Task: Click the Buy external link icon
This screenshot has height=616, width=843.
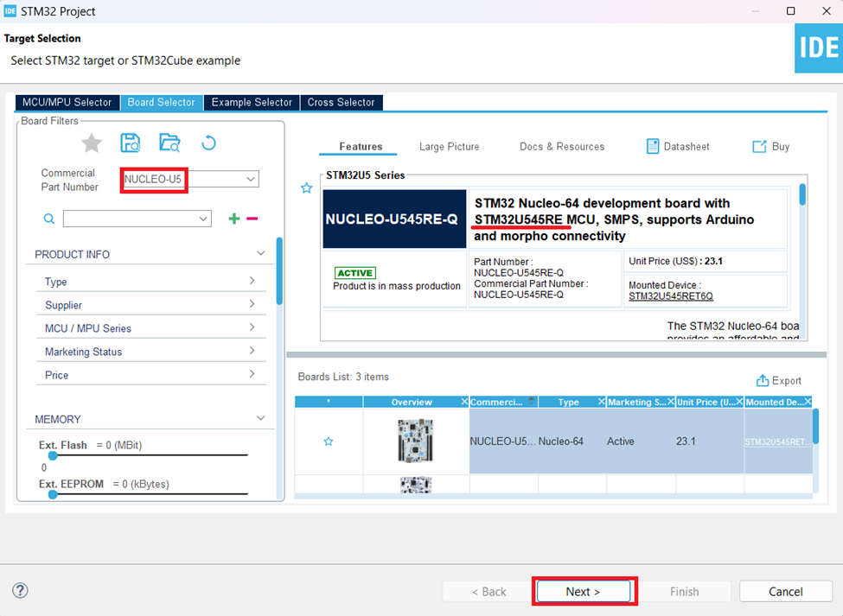Action: point(759,146)
